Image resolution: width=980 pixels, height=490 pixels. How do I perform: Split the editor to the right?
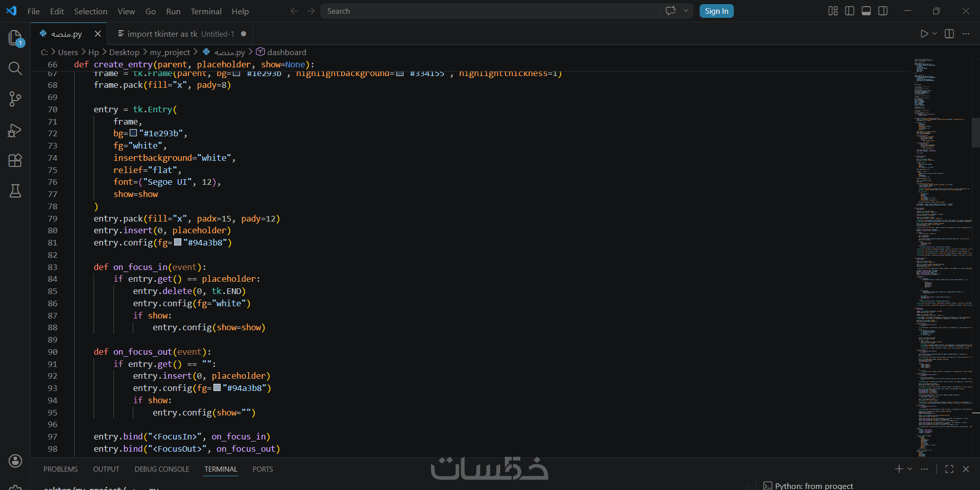(949, 34)
